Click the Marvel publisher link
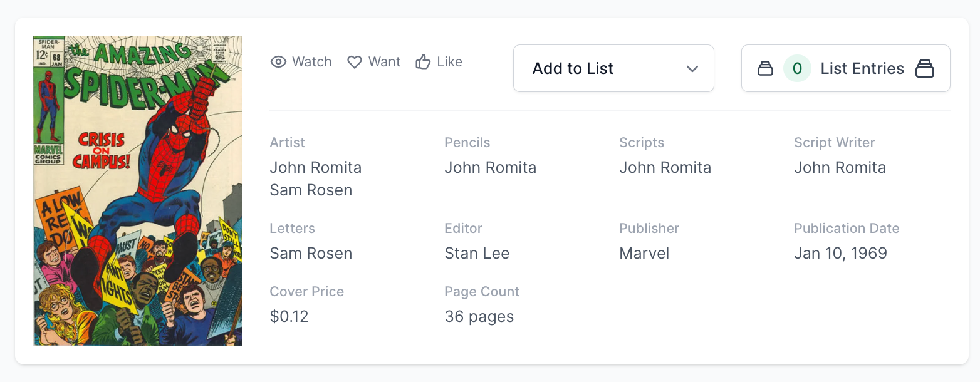Screen dimensions: 980x382 pos(644,254)
